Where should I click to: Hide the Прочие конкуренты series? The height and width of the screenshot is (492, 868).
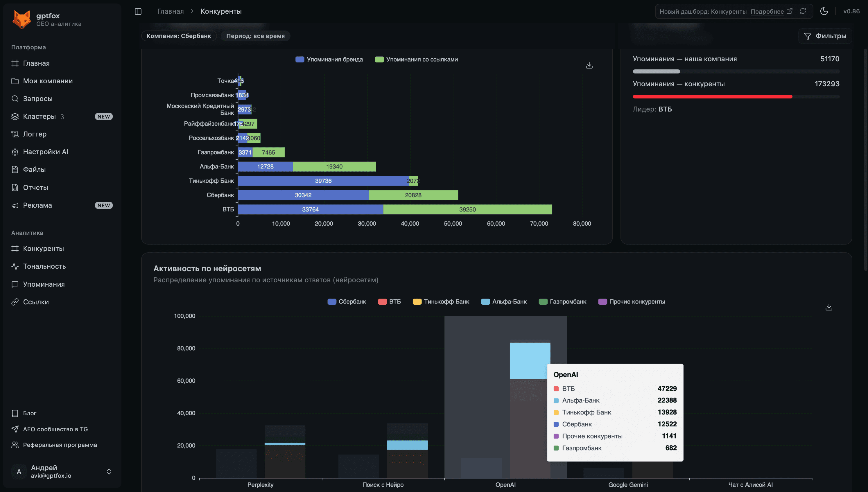point(631,301)
